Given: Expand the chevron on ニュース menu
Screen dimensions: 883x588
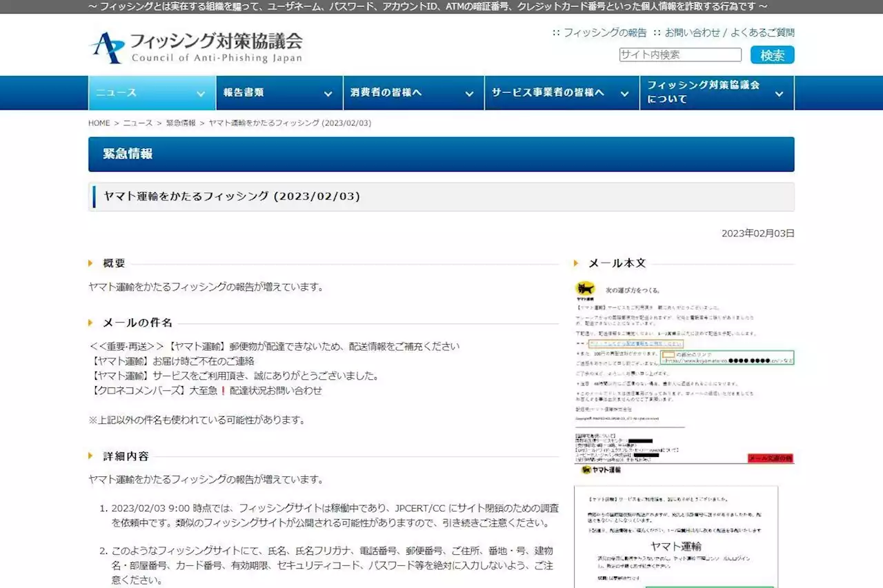Looking at the screenshot, I should click(201, 94).
